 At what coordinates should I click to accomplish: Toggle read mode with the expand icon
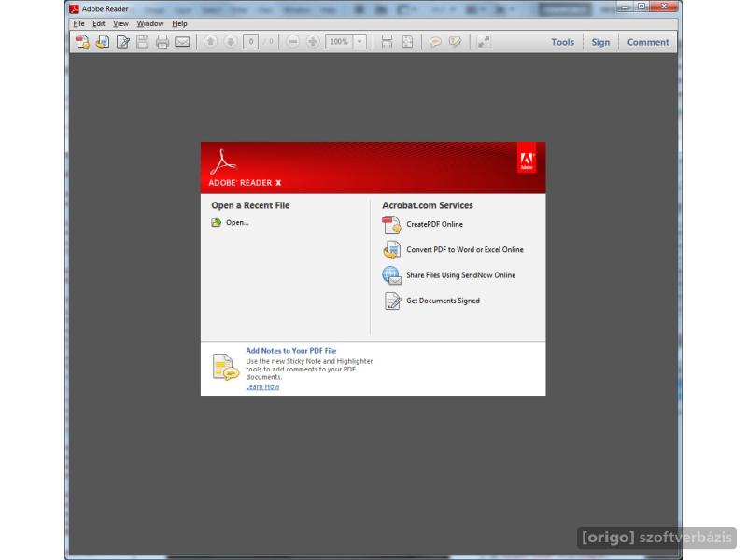484,42
